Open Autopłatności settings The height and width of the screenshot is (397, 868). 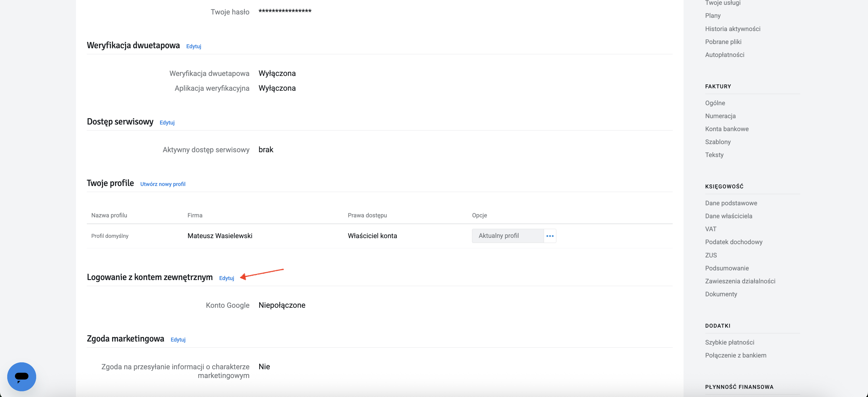pos(725,55)
